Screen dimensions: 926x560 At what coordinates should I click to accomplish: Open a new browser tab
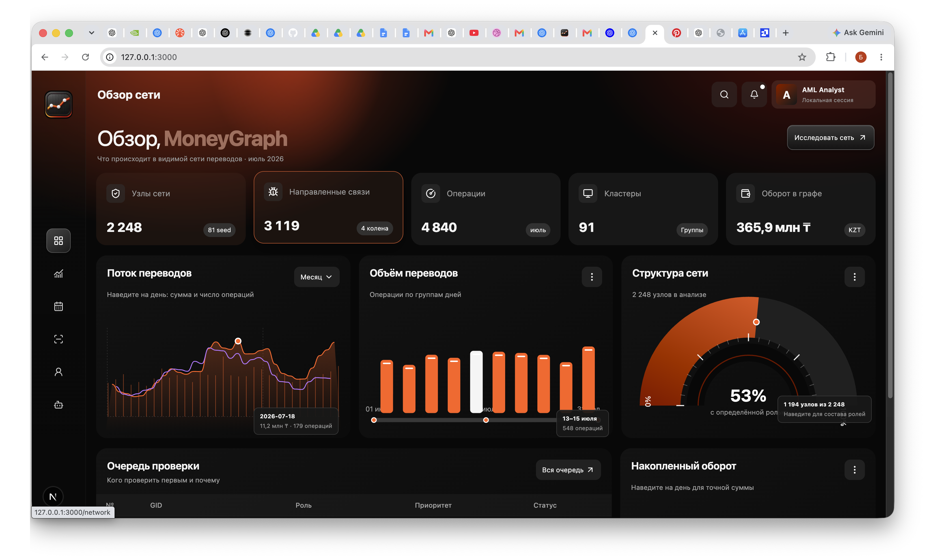[785, 33]
